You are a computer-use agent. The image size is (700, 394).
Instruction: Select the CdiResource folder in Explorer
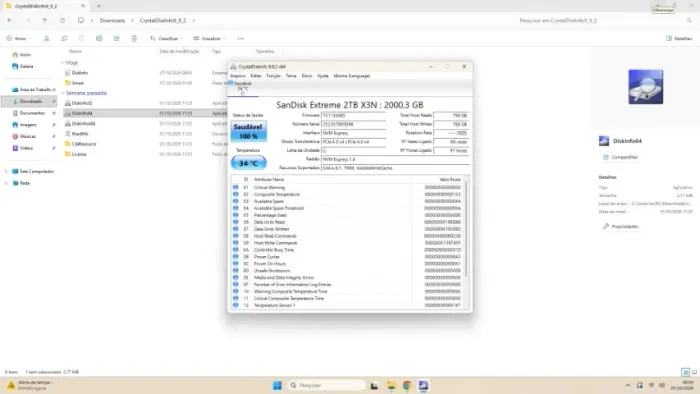point(84,144)
